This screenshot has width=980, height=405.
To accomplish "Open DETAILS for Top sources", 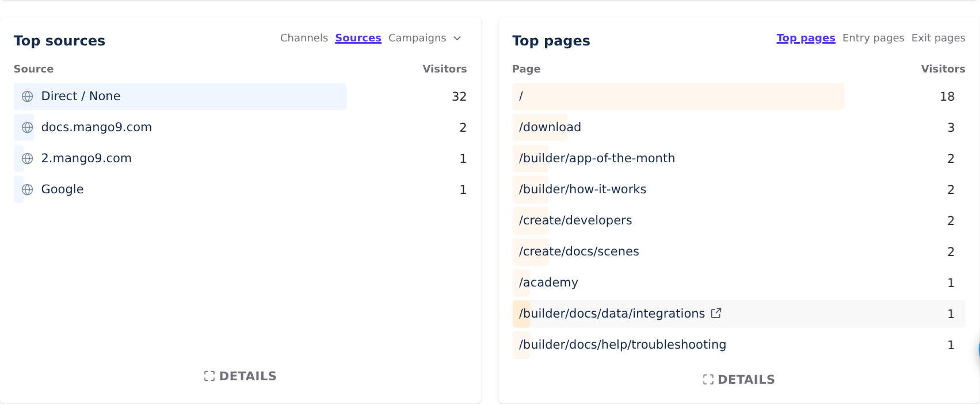I will pos(240,376).
